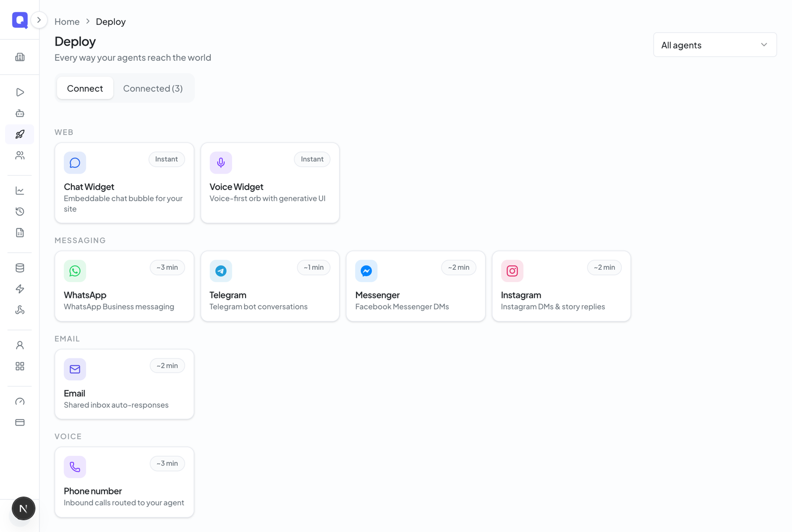Click the WhatsApp logo icon

click(75, 271)
